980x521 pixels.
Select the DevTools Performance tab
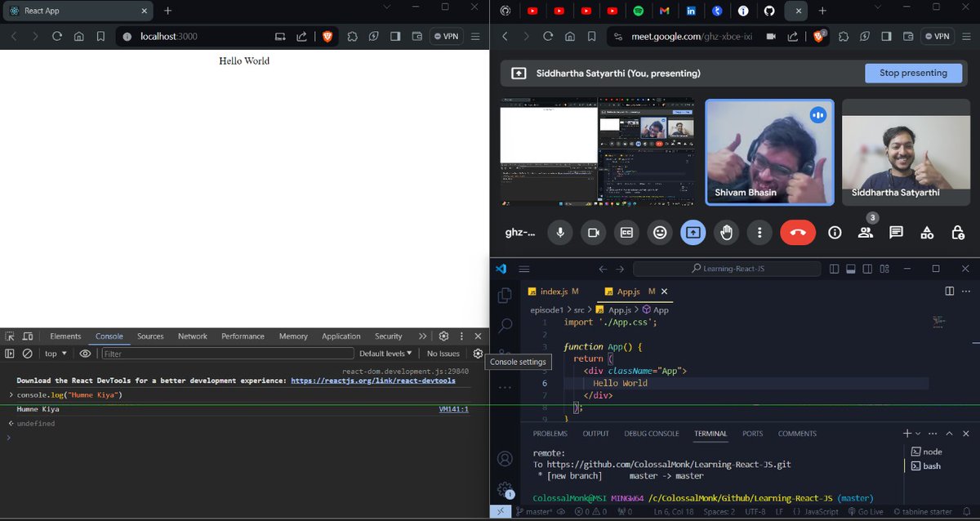pyautogui.click(x=243, y=336)
